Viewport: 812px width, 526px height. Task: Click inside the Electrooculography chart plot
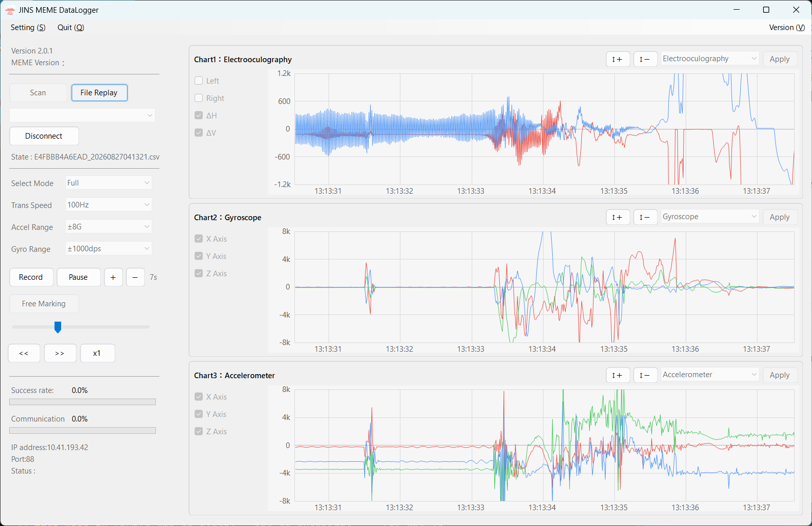tap(545, 129)
